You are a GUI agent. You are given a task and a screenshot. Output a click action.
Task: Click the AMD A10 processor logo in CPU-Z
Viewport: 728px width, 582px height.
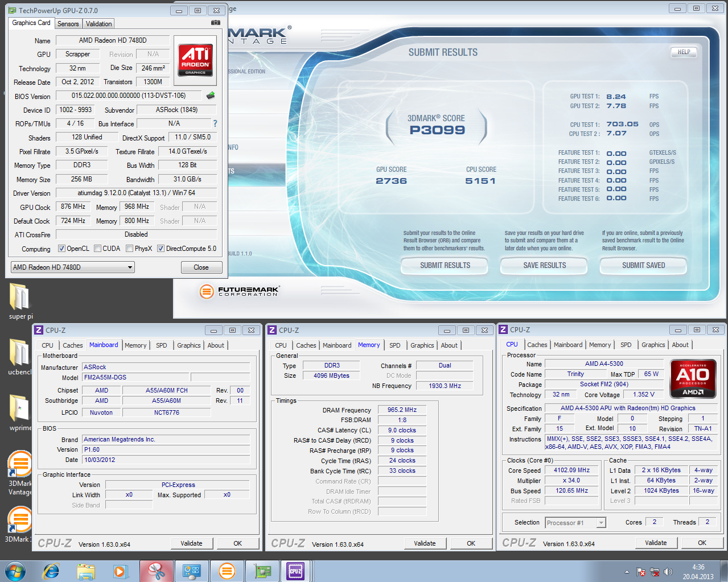(x=693, y=378)
